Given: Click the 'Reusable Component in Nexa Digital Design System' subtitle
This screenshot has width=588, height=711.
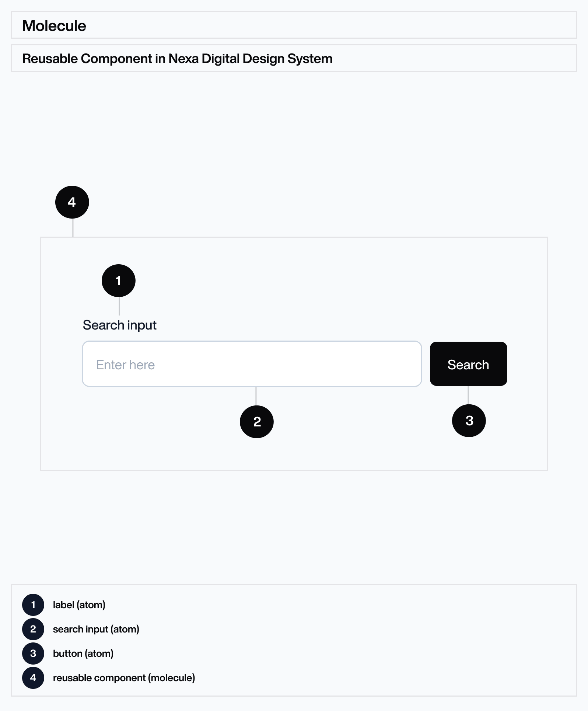Looking at the screenshot, I should (x=177, y=59).
